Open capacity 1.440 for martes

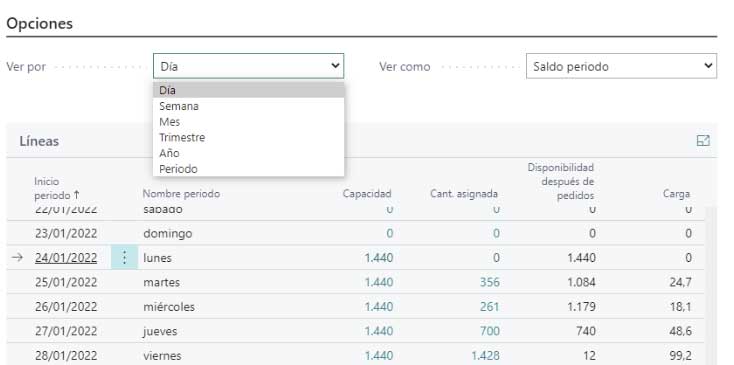click(379, 282)
